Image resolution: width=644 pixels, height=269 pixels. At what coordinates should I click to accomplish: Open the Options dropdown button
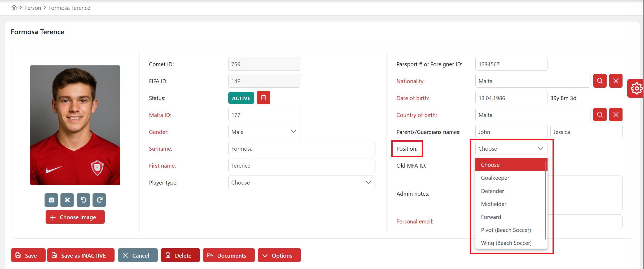(279, 255)
